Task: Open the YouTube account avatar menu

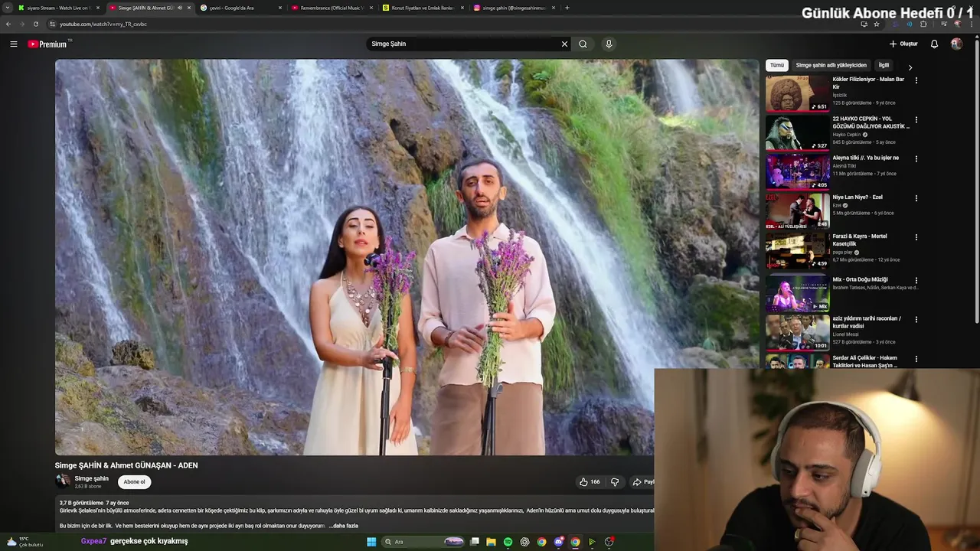Action: pyautogui.click(x=956, y=44)
